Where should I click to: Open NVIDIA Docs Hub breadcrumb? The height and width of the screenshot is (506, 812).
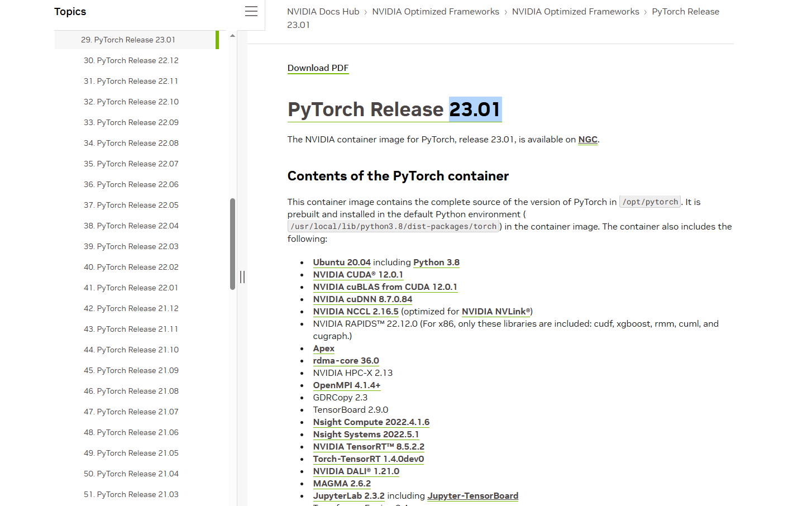(323, 12)
